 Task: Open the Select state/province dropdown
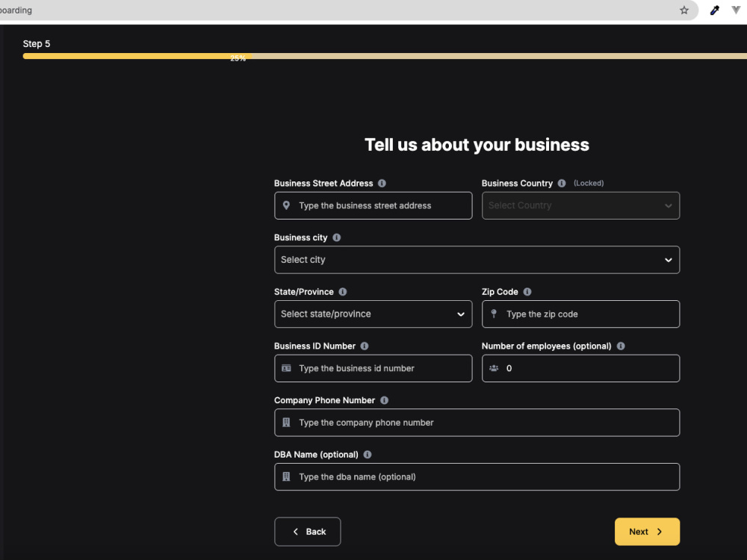pos(373,314)
